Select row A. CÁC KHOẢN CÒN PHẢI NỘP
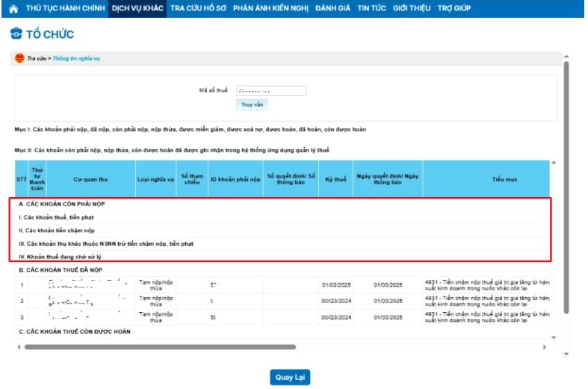The height and width of the screenshot is (389, 588). 282,205
